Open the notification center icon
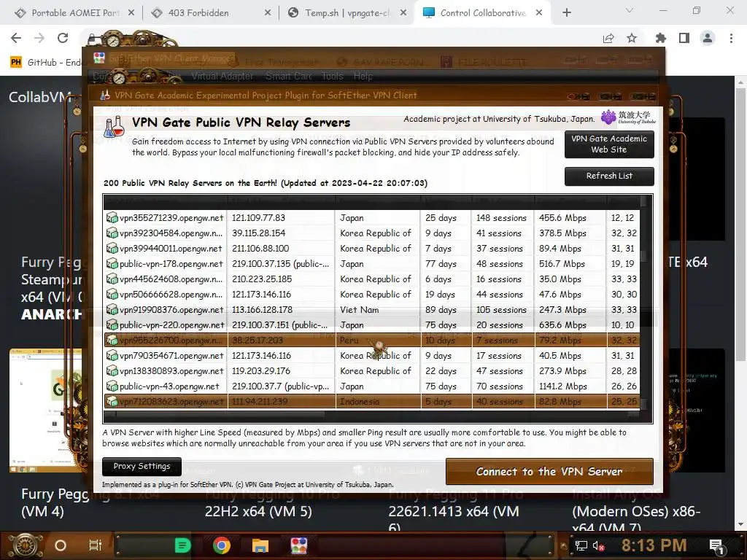Image resolution: width=747 pixels, height=560 pixels. click(x=716, y=546)
